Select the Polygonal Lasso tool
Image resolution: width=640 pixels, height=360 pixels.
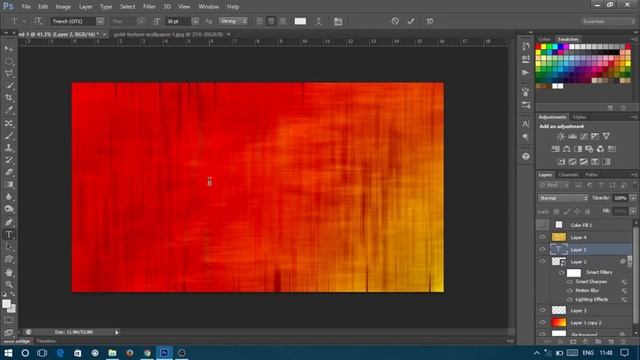click(9, 73)
